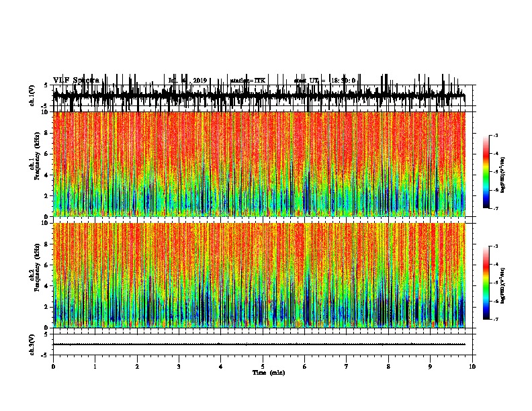Click the ch.1 voltage waveform trace
The height and width of the screenshot is (411, 532).
(259, 95)
